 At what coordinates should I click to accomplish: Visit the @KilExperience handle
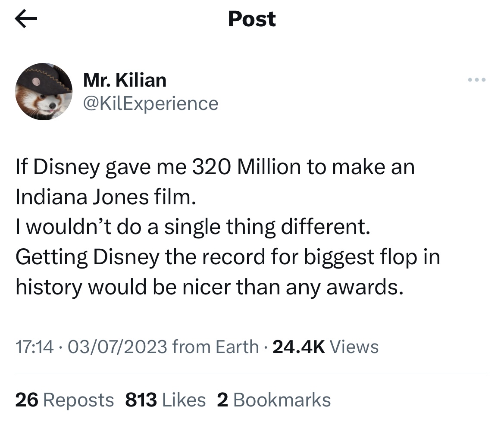pos(150,103)
